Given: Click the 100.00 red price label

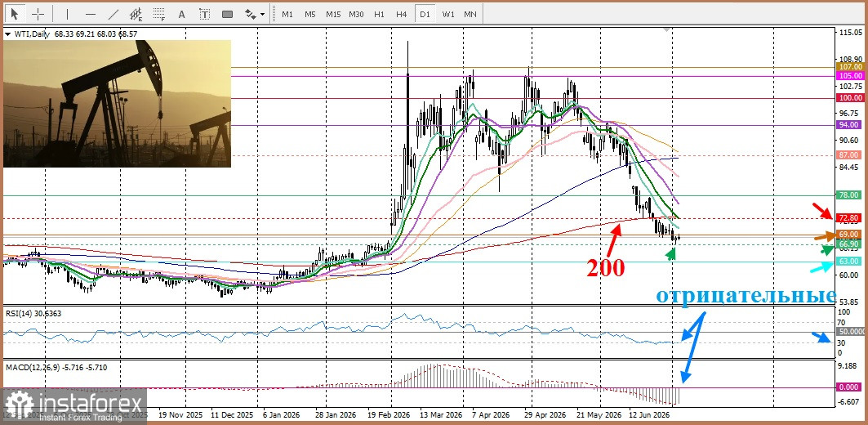Looking at the screenshot, I should (852, 97).
